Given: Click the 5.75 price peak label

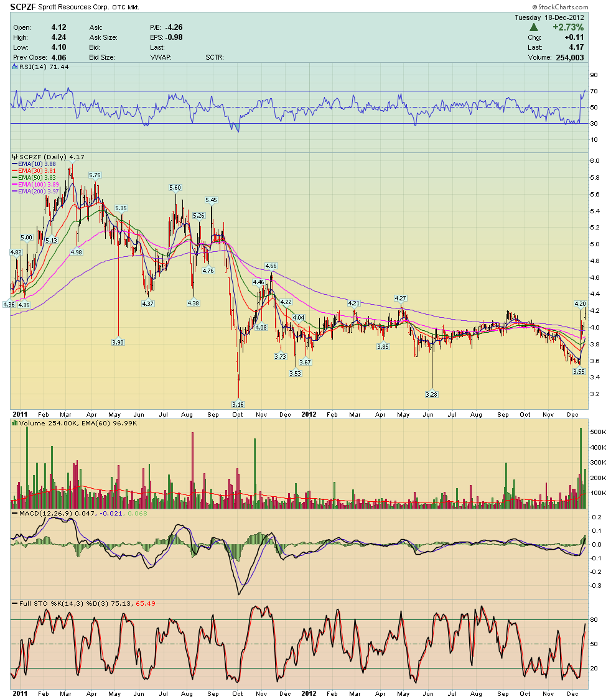Looking at the screenshot, I should point(95,175).
